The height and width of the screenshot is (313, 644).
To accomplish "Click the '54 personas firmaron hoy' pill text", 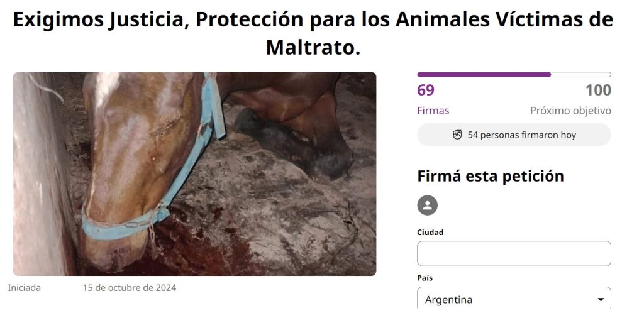I will 521,135.
